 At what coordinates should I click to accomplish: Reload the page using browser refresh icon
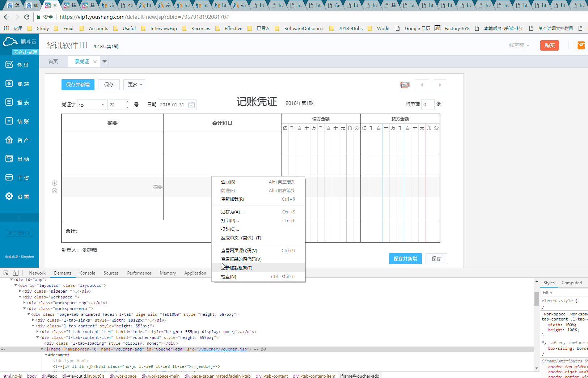tap(27, 17)
